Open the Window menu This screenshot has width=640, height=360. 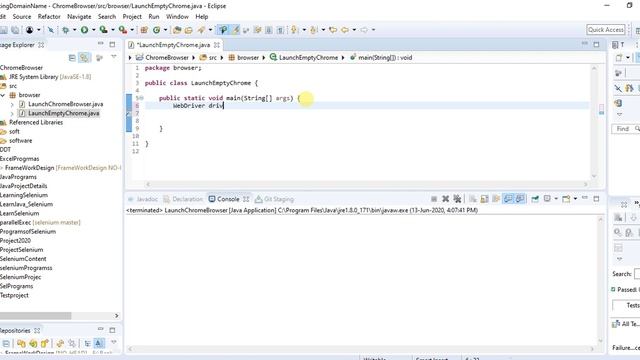click(177, 17)
